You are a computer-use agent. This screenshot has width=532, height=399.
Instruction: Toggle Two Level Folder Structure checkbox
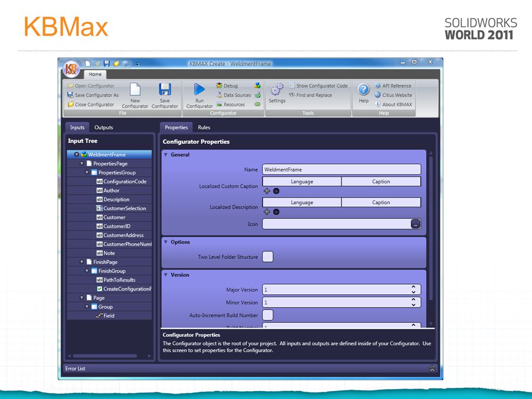268,257
